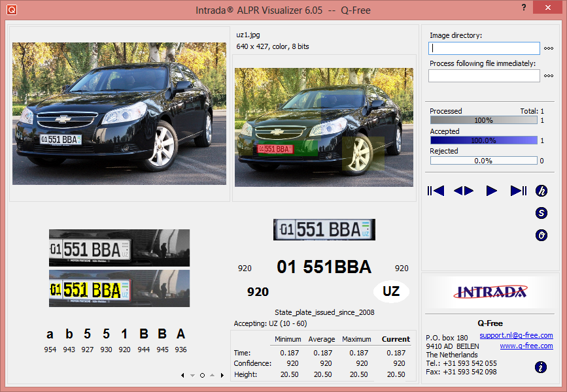Image resolution: width=567 pixels, height=392 pixels.
Task: Click the '640 x 427, color, 8 bits' text
Action: pos(273,46)
